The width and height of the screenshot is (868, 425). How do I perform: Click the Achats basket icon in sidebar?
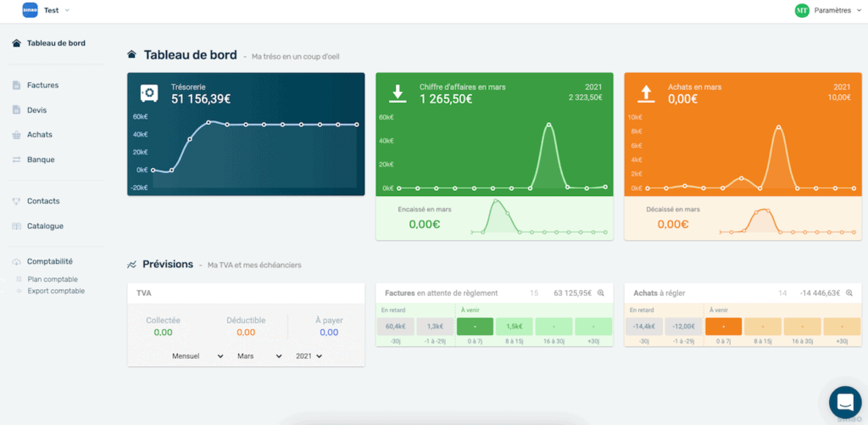pos(17,135)
